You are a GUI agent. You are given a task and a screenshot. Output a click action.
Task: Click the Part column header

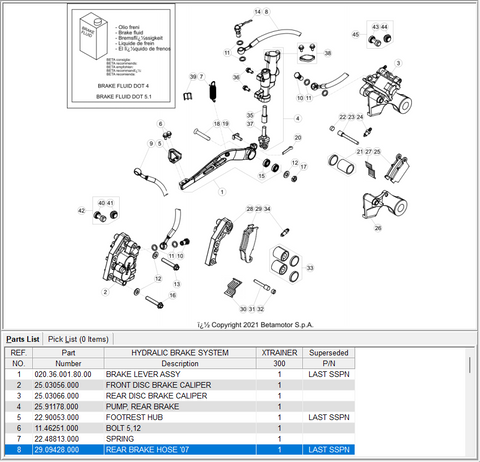[68, 353]
